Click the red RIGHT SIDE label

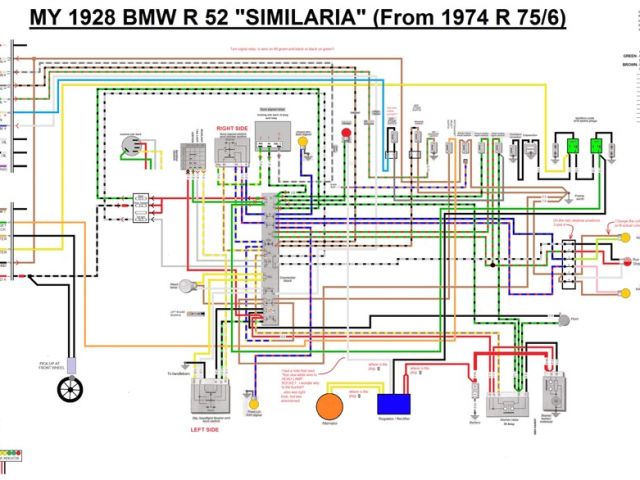[x=231, y=129]
